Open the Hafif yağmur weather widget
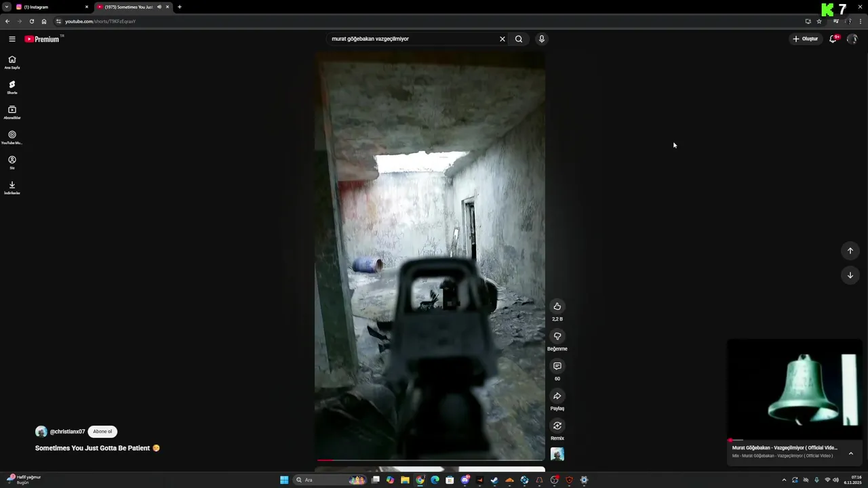 pyautogui.click(x=24, y=480)
